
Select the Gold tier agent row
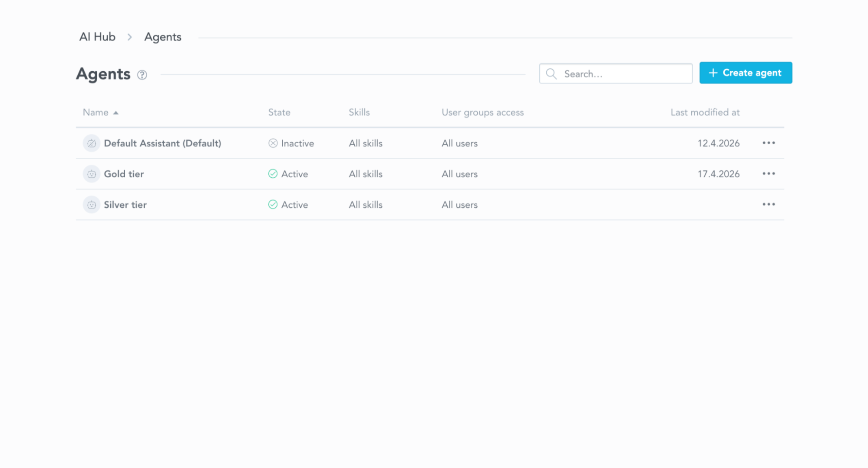[x=124, y=174]
